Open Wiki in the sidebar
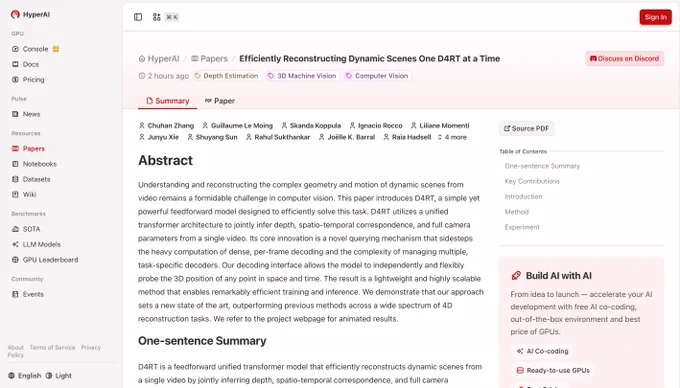Viewport: 680px width, 388px height. [24, 194]
